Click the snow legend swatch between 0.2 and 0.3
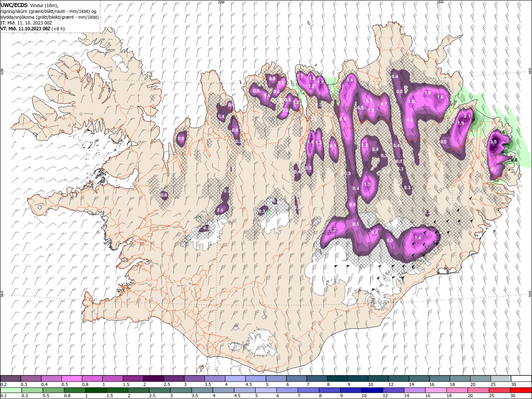The width and height of the screenshot is (532, 399). click(10, 379)
